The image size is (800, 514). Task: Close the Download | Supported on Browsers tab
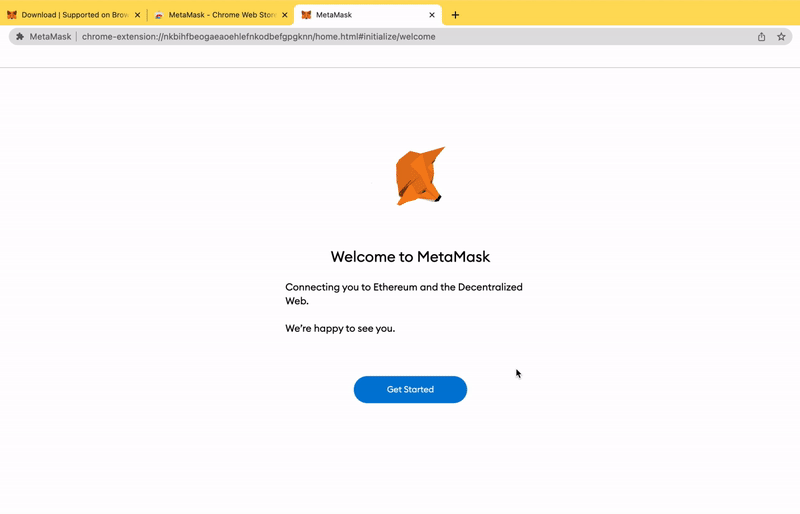137,15
